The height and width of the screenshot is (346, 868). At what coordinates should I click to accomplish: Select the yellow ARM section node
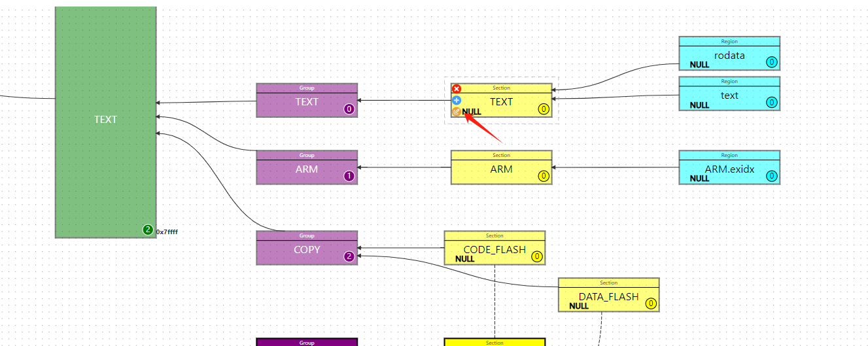[501, 169]
